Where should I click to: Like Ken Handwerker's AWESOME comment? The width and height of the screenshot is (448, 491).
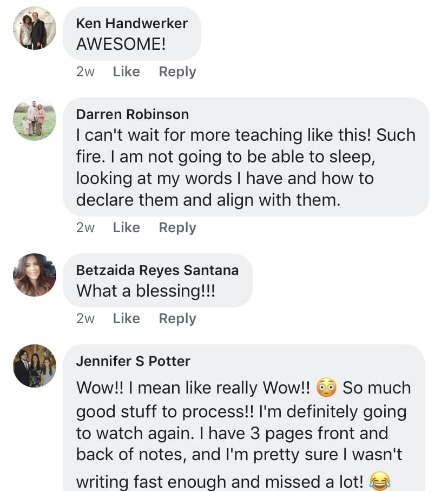pos(126,71)
